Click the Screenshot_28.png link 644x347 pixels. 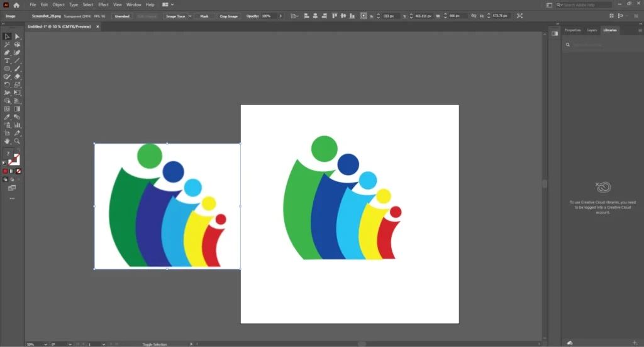(46, 16)
